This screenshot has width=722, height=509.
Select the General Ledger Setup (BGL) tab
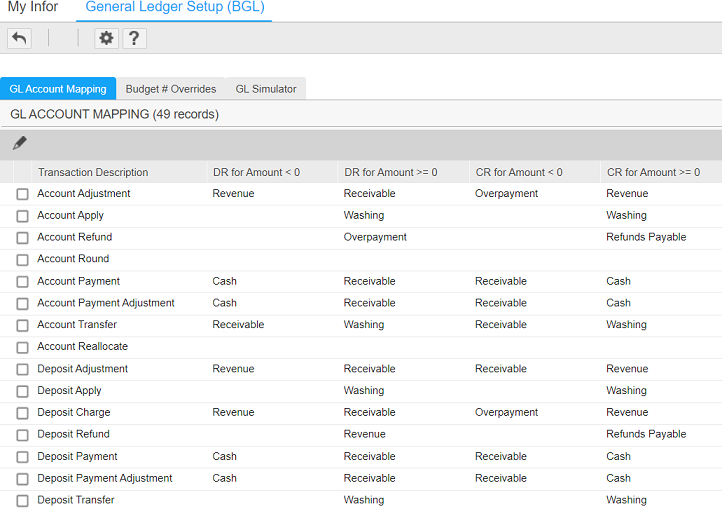click(174, 7)
